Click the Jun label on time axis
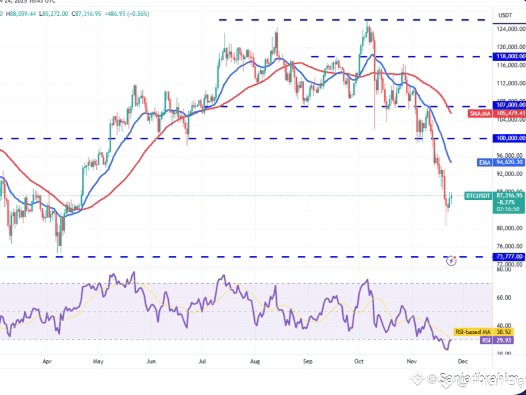The height and width of the screenshot is (395, 526). pos(151,361)
